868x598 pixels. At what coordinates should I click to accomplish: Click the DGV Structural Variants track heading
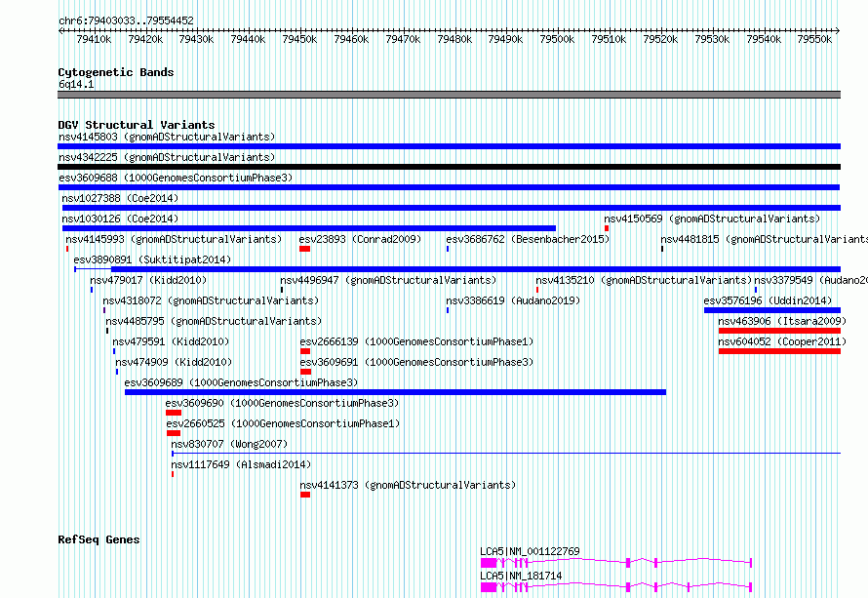pos(137,125)
